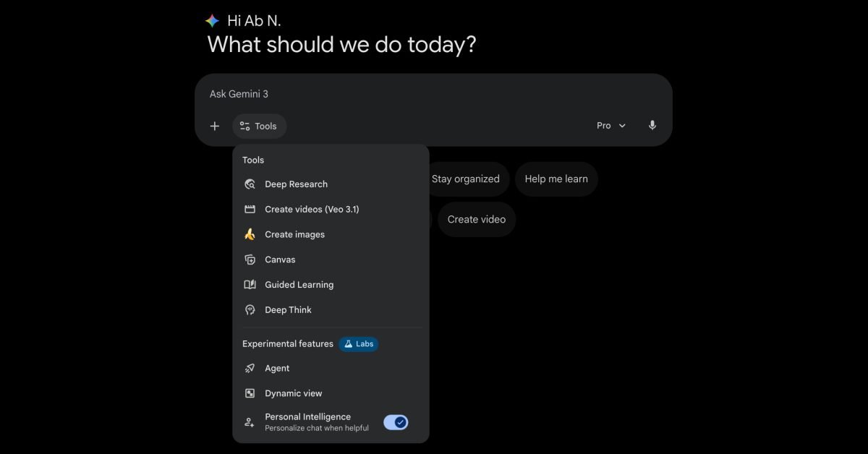Choose Create videos (Veo 3.1) option

pos(312,210)
